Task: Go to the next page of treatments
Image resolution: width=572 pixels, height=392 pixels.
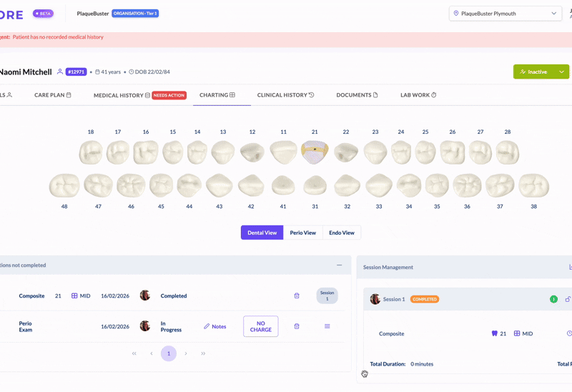Action: pyautogui.click(x=186, y=353)
